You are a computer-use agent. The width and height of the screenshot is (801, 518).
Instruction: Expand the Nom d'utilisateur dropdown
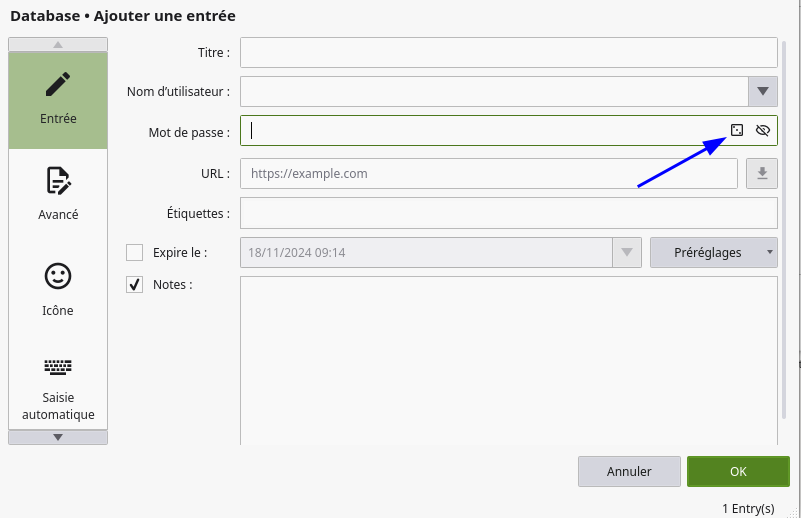tap(763, 92)
